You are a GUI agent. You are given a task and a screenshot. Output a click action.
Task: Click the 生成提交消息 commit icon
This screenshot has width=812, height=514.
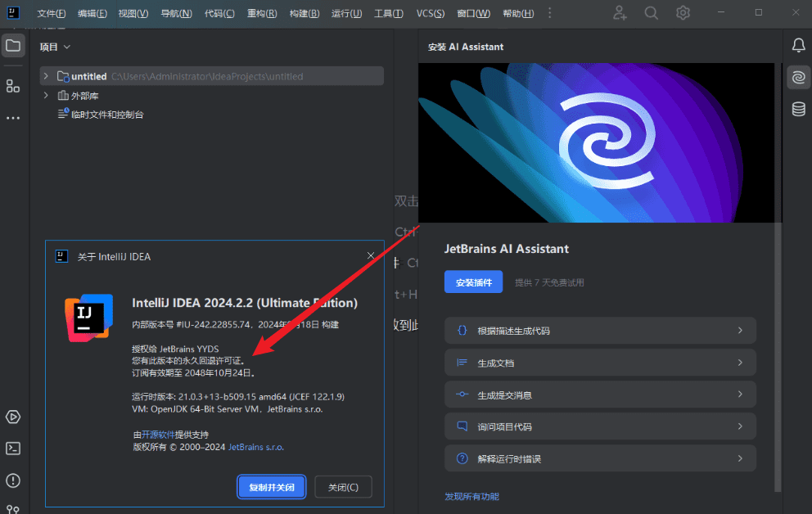click(462, 395)
